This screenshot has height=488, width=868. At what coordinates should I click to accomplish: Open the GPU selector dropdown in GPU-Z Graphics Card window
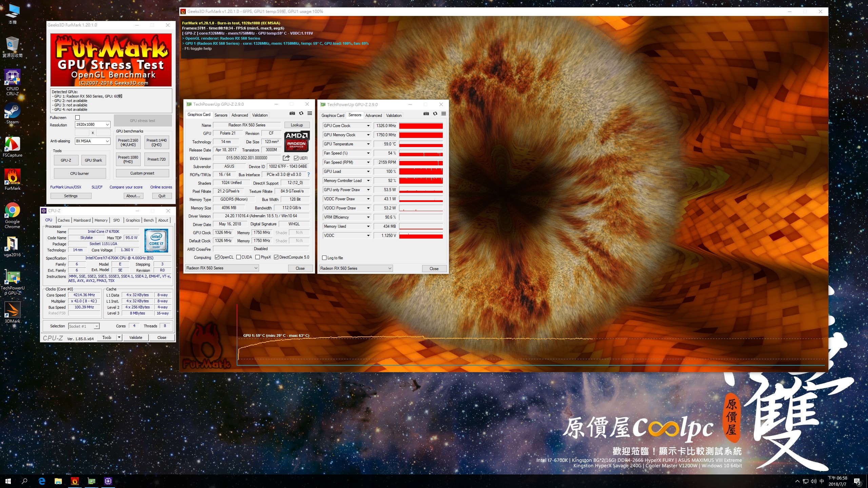pyautogui.click(x=222, y=268)
